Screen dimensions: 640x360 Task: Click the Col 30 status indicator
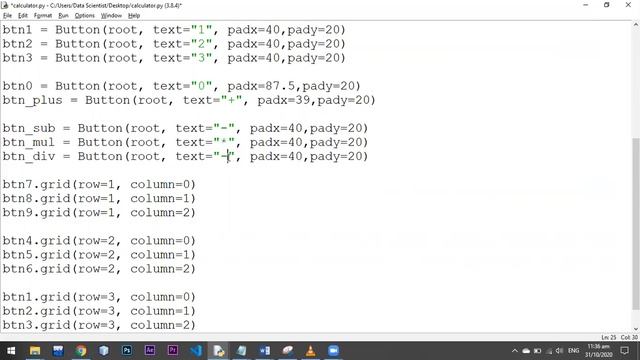click(629, 337)
